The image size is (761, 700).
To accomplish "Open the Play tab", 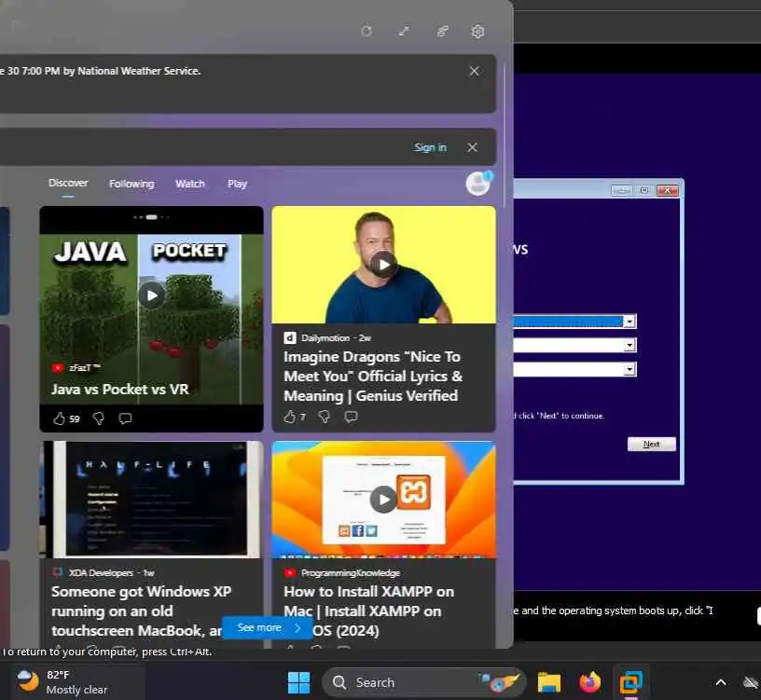I will click(x=237, y=184).
